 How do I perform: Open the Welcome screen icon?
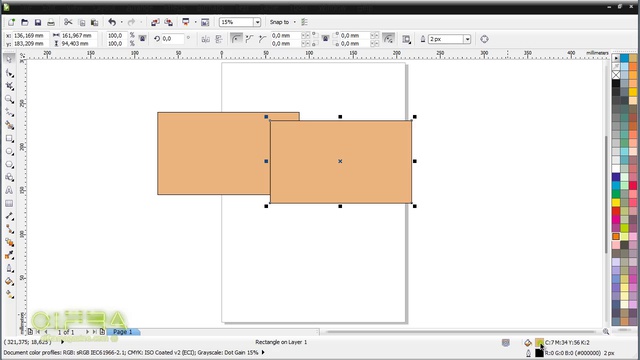point(205,22)
